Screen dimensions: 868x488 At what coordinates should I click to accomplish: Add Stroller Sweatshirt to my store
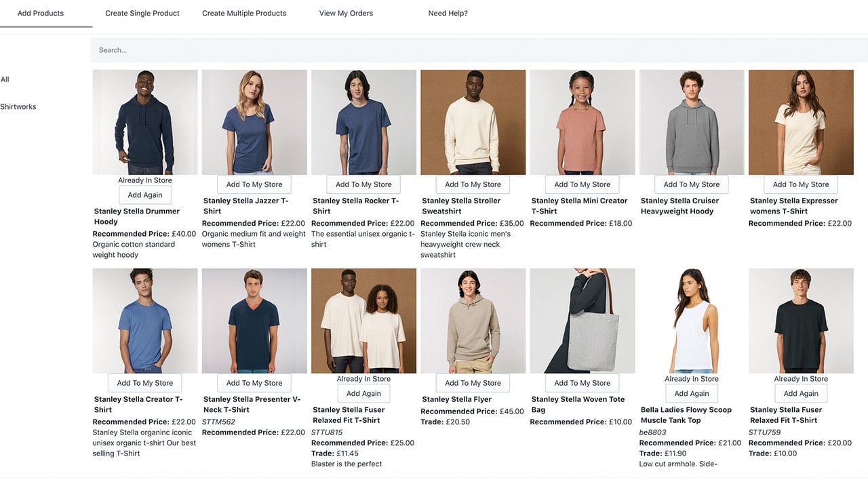point(473,184)
